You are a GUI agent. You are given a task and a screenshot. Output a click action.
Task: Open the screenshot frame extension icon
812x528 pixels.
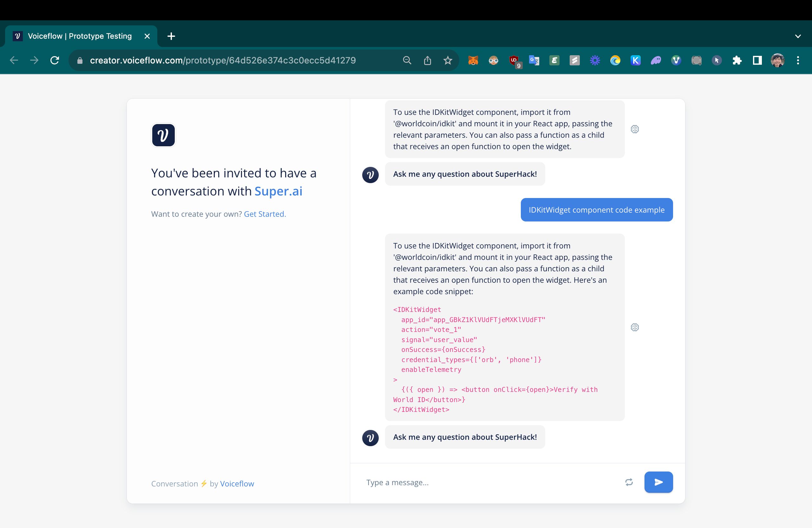696,60
